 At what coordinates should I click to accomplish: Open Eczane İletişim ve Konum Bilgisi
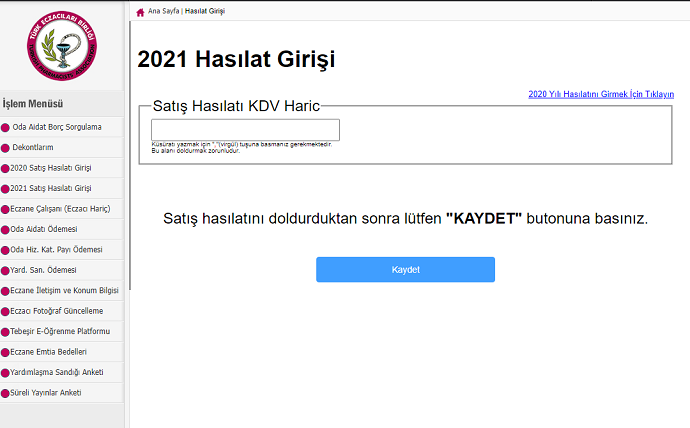(x=64, y=290)
